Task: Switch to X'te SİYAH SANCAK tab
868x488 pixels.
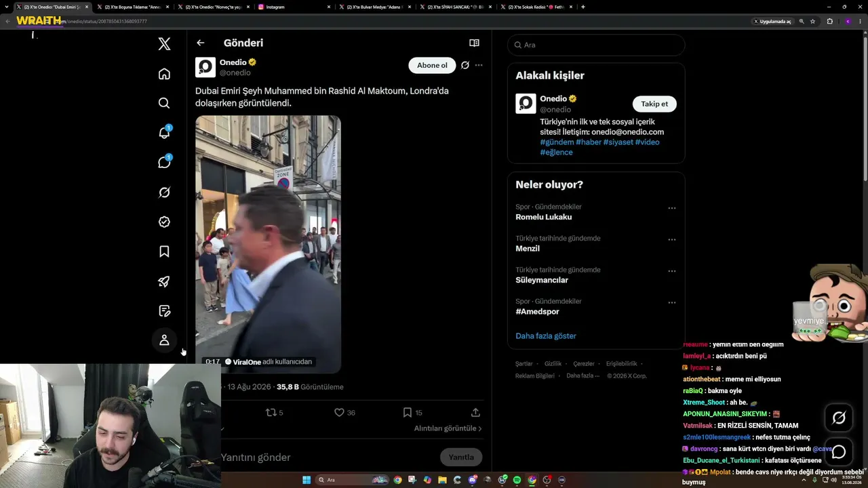Action: [456, 7]
